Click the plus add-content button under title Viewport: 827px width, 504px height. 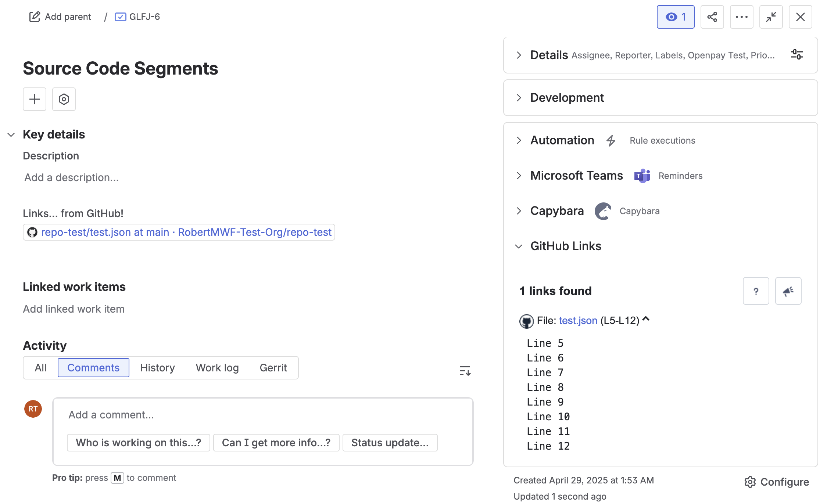[x=35, y=99]
